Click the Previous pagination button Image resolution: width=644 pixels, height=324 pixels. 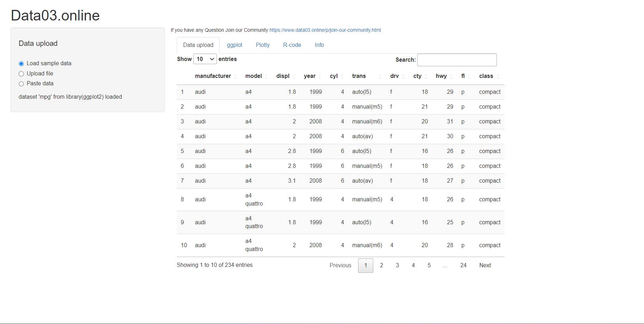coord(340,265)
